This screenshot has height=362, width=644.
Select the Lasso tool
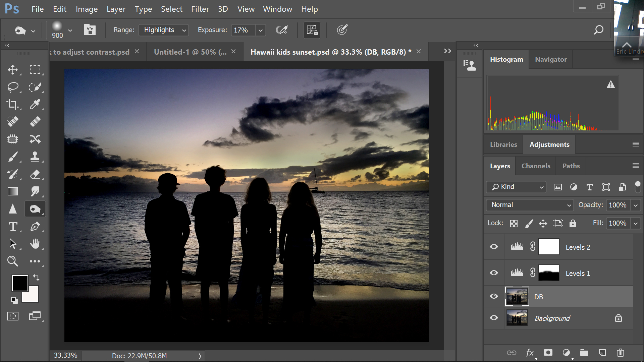[x=13, y=87]
